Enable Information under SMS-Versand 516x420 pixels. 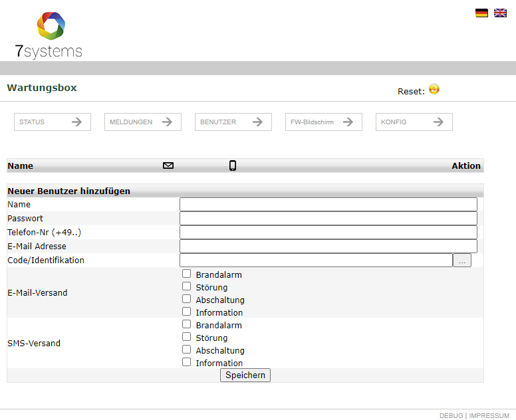coord(187,362)
